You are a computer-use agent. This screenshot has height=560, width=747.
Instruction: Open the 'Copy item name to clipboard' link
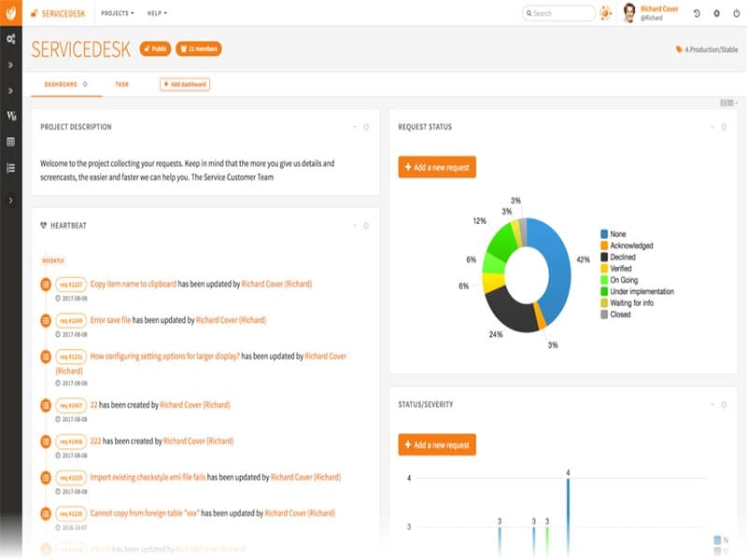tap(133, 284)
